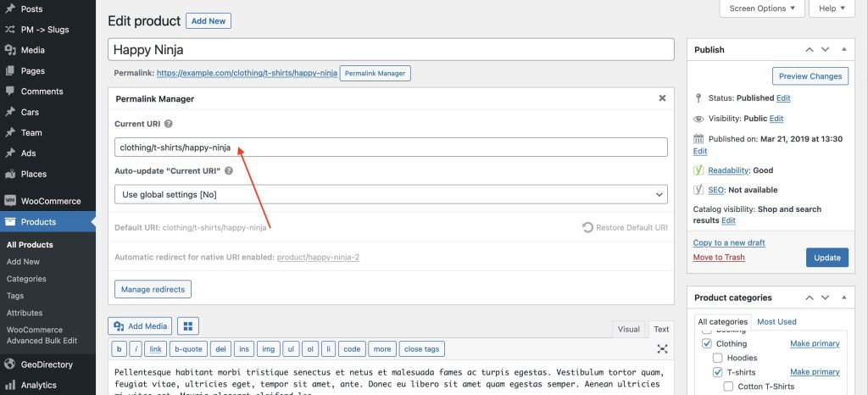The height and width of the screenshot is (395, 868).
Task: Select the Most Used tab
Action: click(x=776, y=322)
